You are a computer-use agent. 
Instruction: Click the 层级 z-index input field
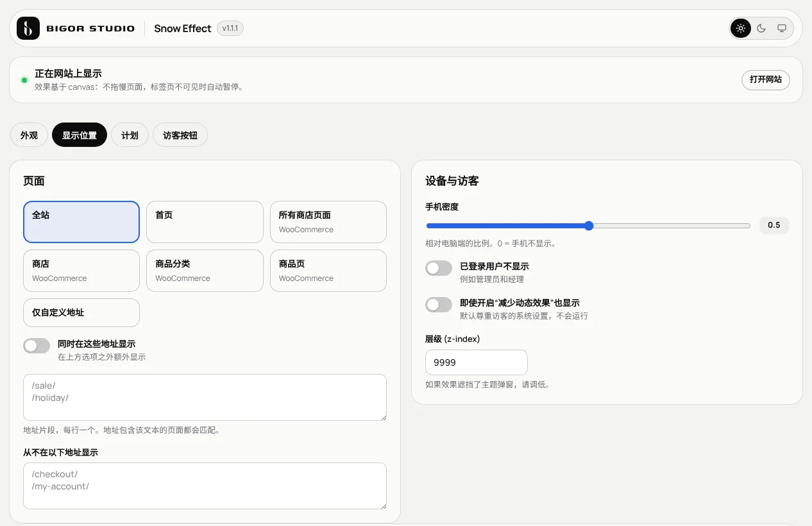click(x=477, y=362)
